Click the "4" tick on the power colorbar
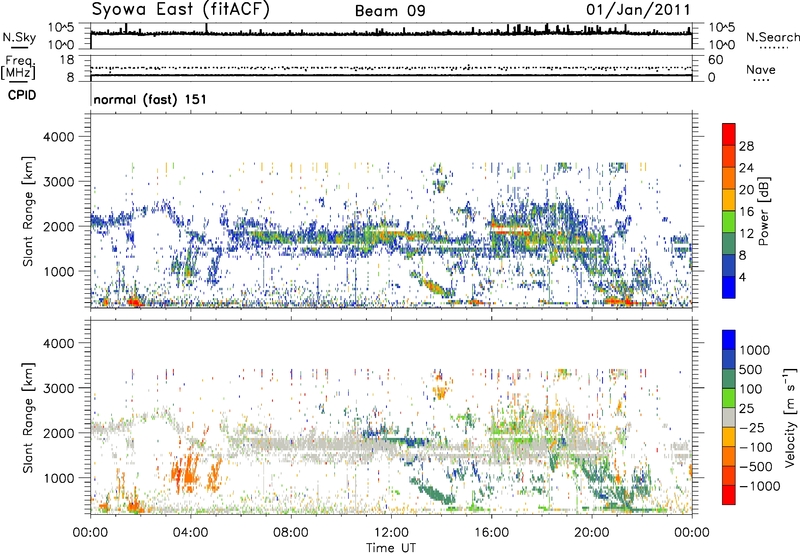 click(x=743, y=278)
